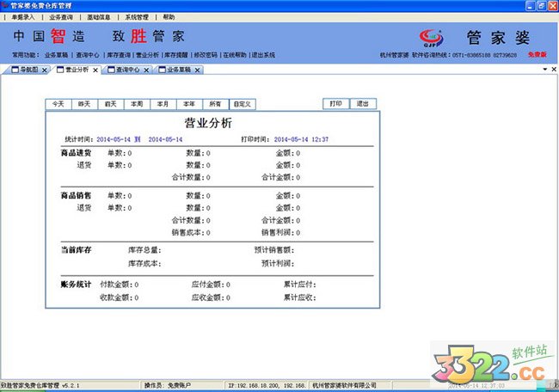This screenshot has width=559, height=392.
Task: Click the 营业分析 report title
Action: 209,123
